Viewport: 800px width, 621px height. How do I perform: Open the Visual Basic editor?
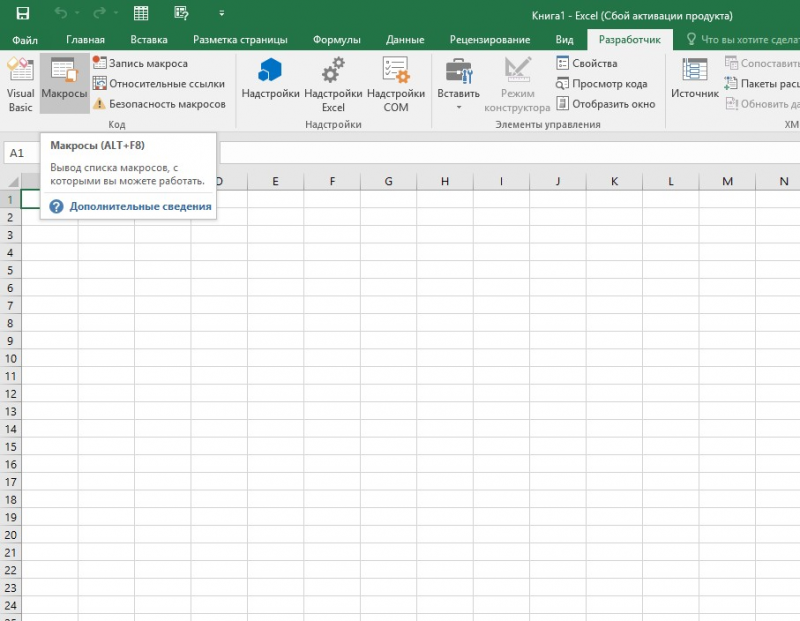point(20,84)
